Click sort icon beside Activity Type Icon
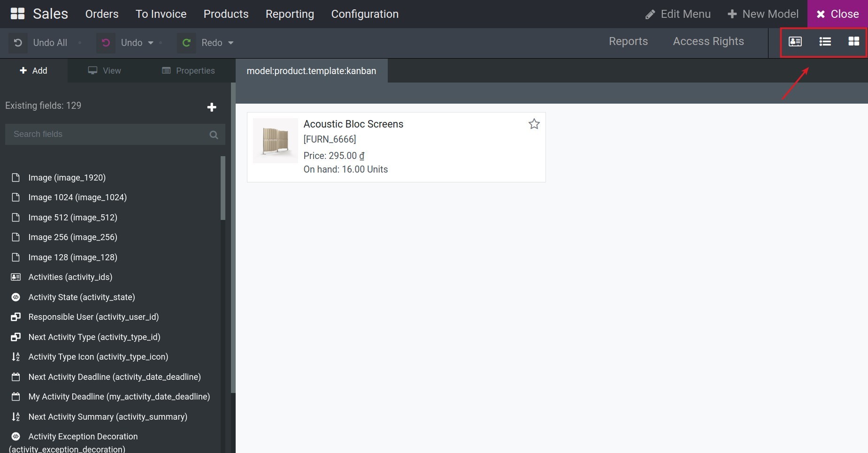The width and height of the screenshot is (868, 453). click(15, 357)
